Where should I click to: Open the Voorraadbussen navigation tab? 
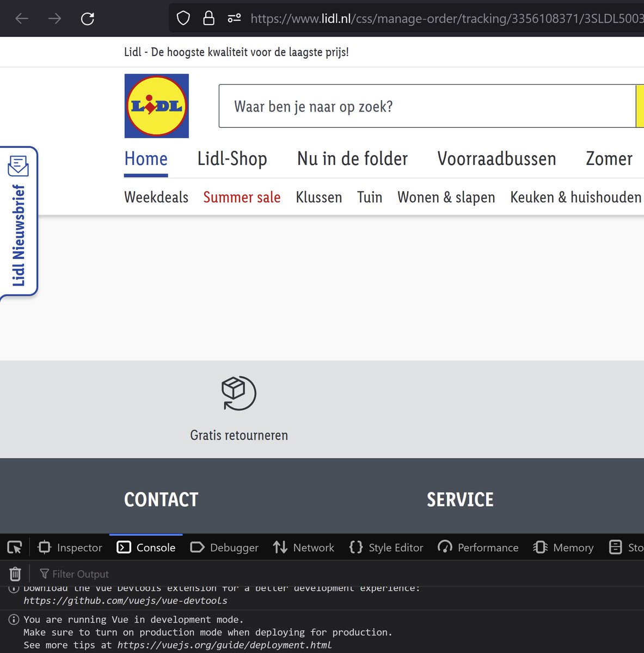click(496, 159)
